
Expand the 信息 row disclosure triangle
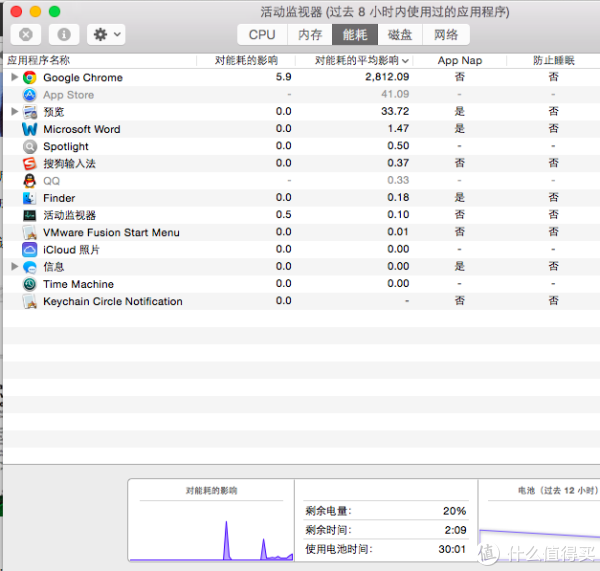point(15,267)
